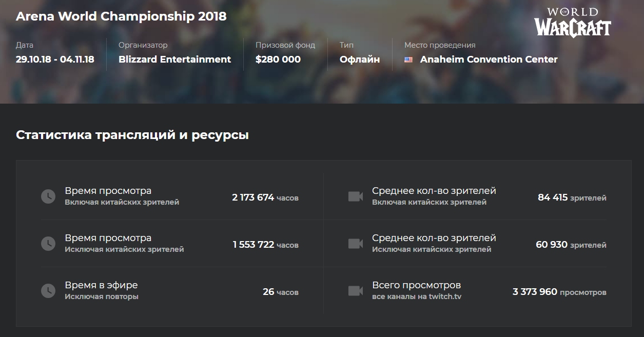Click the clock icon next to Время в эфире

pyautogui.click(x=48, y=291)
